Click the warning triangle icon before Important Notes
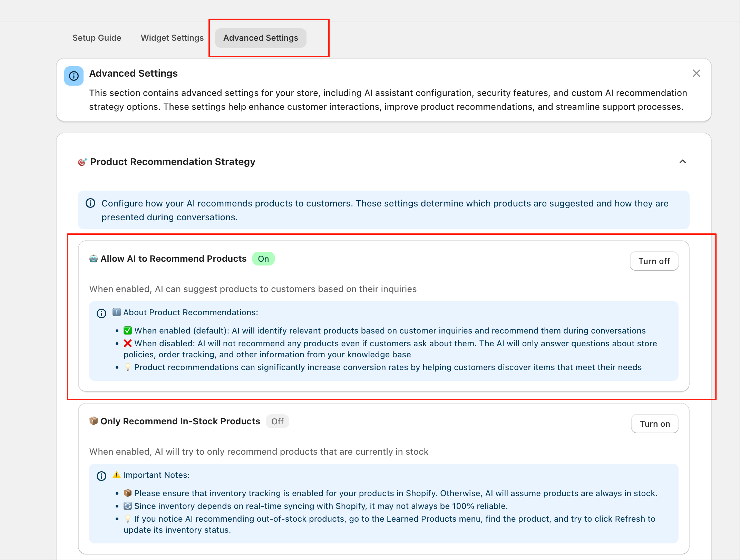The height and width of the screenshot is (560, 740). coord(117,475)
